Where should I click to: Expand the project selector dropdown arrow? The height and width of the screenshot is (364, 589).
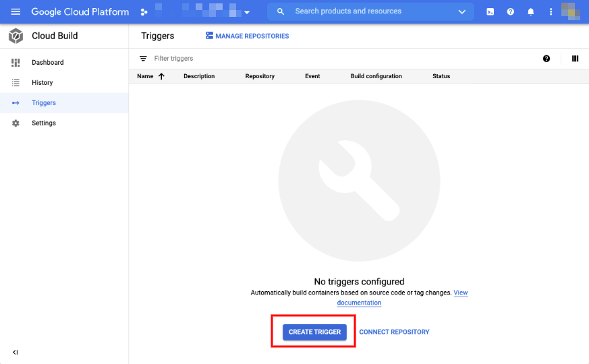247,12
